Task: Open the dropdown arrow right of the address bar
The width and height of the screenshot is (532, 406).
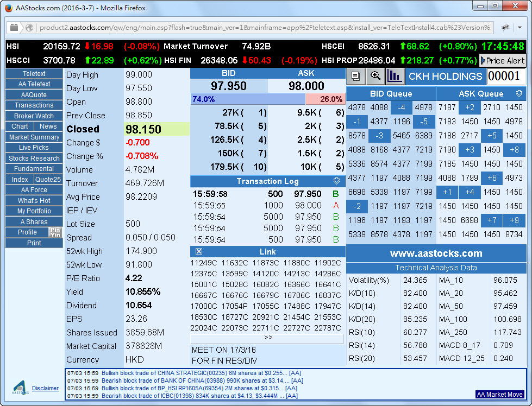Action: point(520,28)
